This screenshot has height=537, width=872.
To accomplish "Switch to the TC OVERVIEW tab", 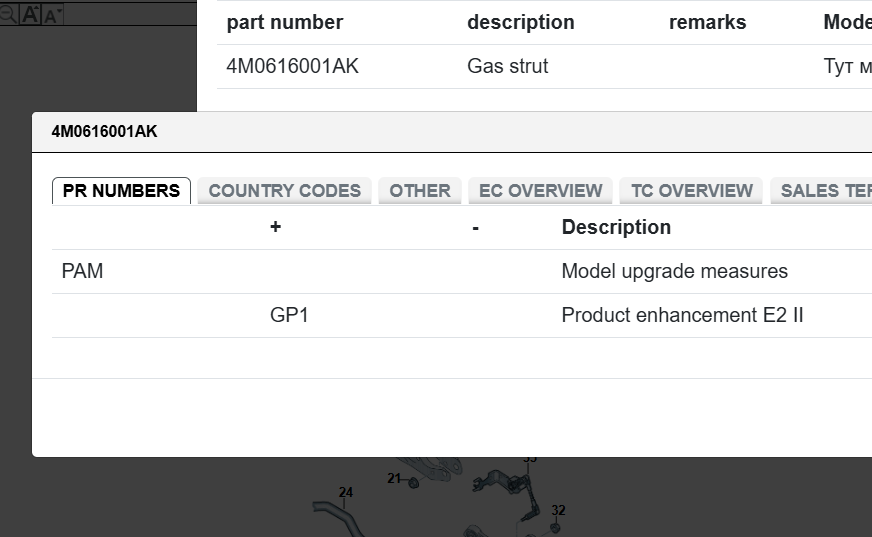I will (691, 191).
